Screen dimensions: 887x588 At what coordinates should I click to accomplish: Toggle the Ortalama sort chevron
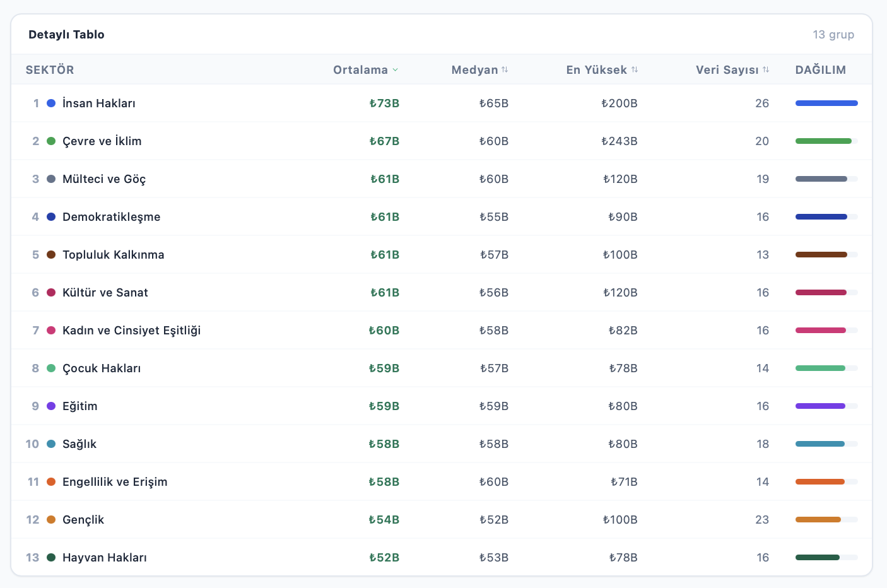pyautogui.click(x=395, y=70)
